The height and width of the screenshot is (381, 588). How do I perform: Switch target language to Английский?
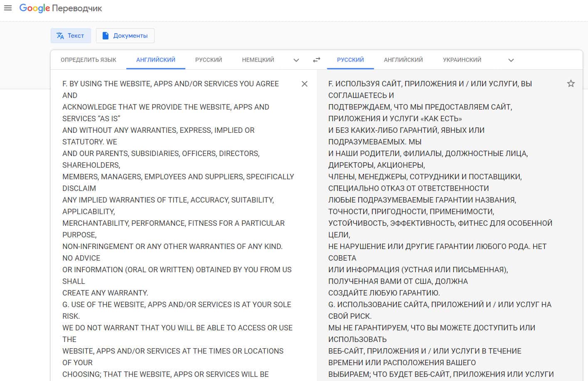pyautogui.click(x=403, y=60)
